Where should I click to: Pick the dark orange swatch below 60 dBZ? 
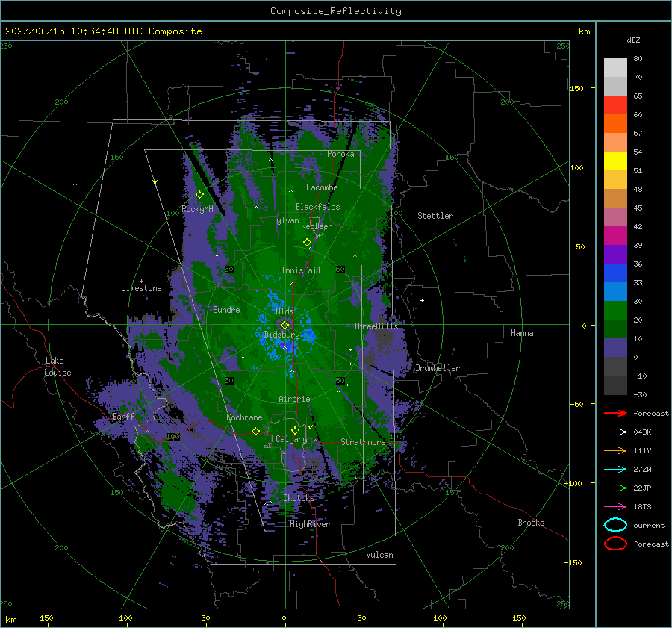coord(615,123)
